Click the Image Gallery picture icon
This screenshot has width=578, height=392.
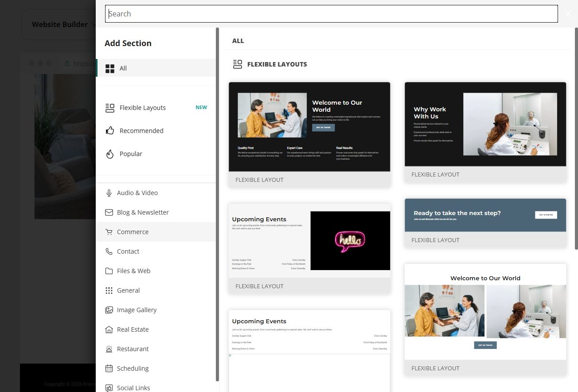[109, 310]
